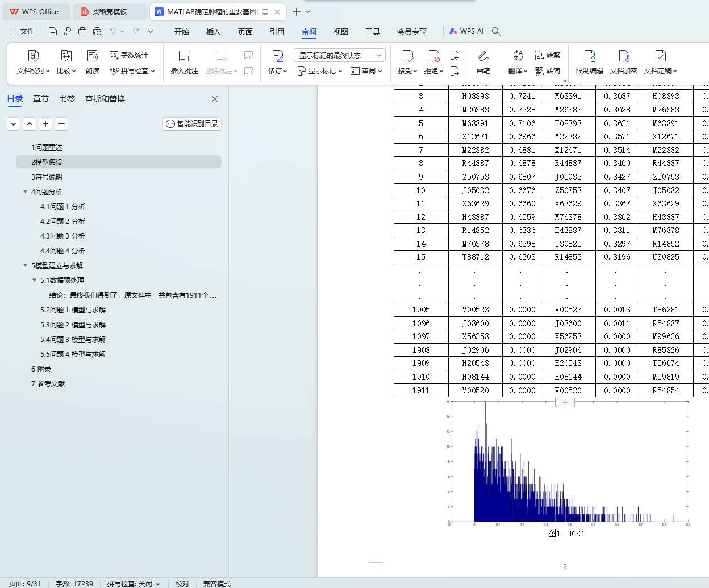Collapse the 4问题分析 outline node

(x=25, y=191)
